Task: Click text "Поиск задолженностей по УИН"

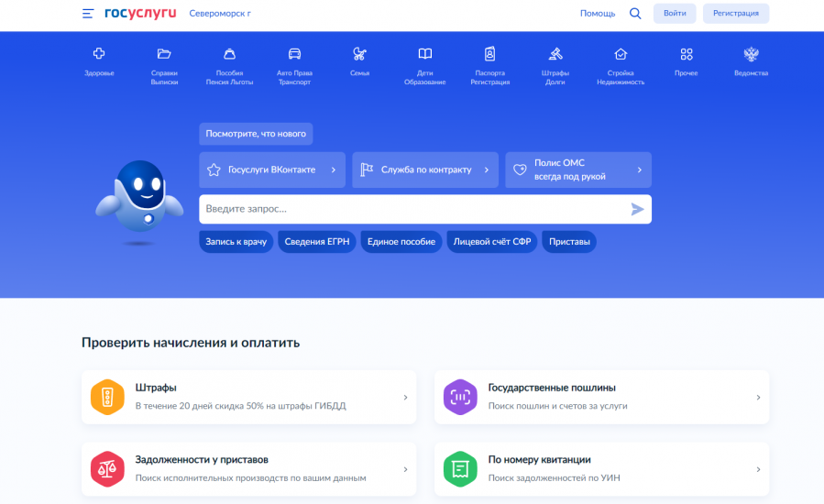Action: 554,477
